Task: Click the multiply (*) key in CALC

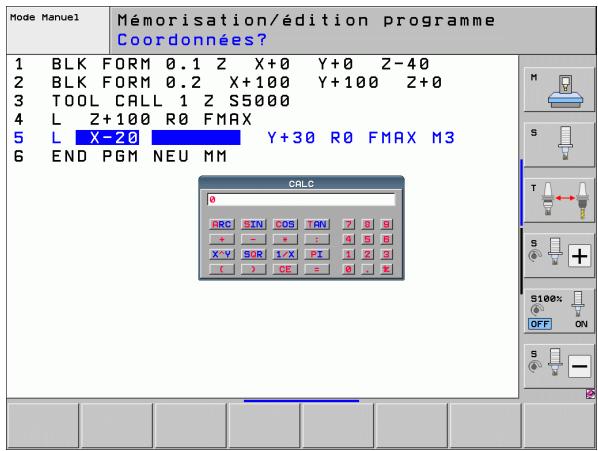Action: click(285, 239)
